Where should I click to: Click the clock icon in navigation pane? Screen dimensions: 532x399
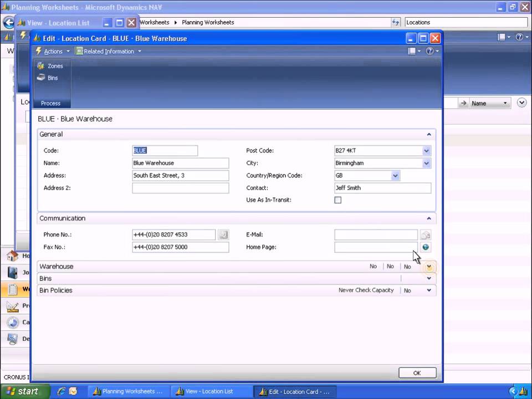13,323
